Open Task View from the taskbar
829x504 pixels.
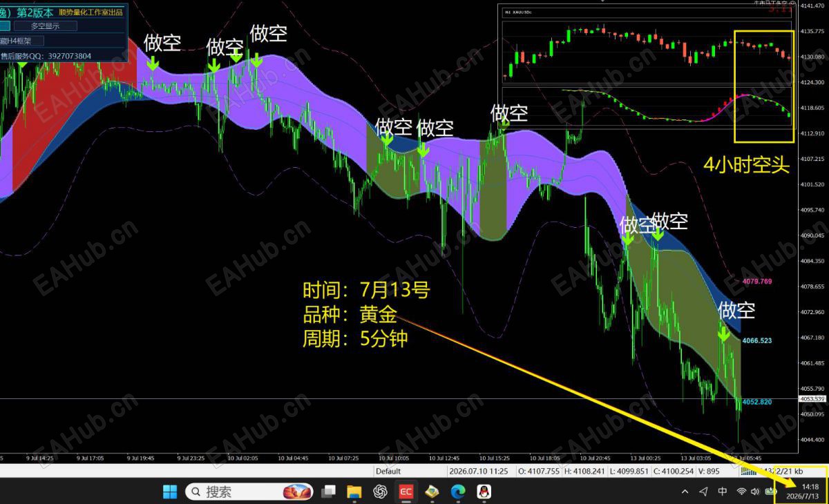[329, 492]
